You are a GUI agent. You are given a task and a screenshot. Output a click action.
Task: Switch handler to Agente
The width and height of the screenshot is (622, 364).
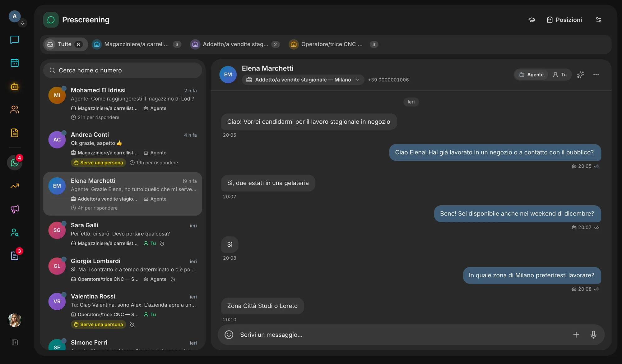pos(531,75)
